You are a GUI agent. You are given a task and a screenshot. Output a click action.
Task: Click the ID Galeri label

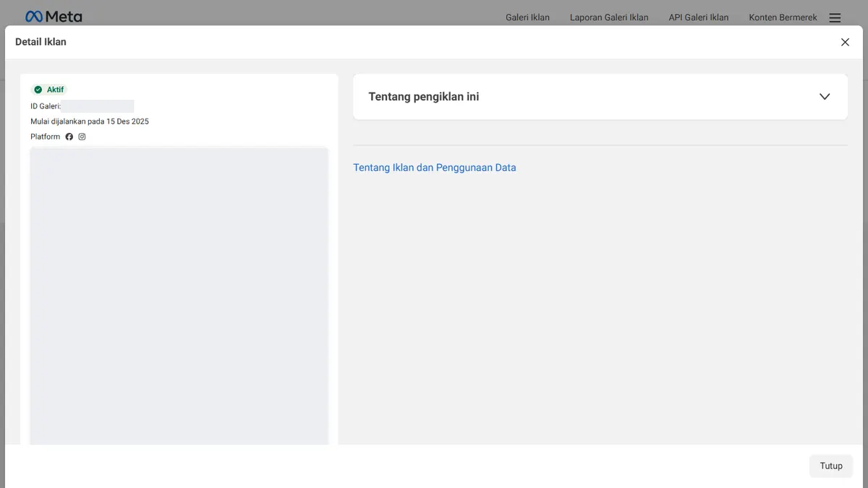point(46,106)
